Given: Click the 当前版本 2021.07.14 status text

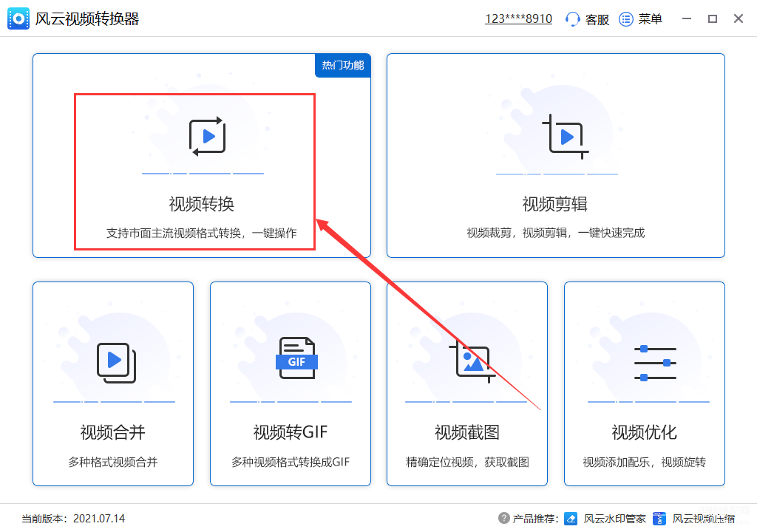Looking at the screenshot, I should [x=73, y=519].
